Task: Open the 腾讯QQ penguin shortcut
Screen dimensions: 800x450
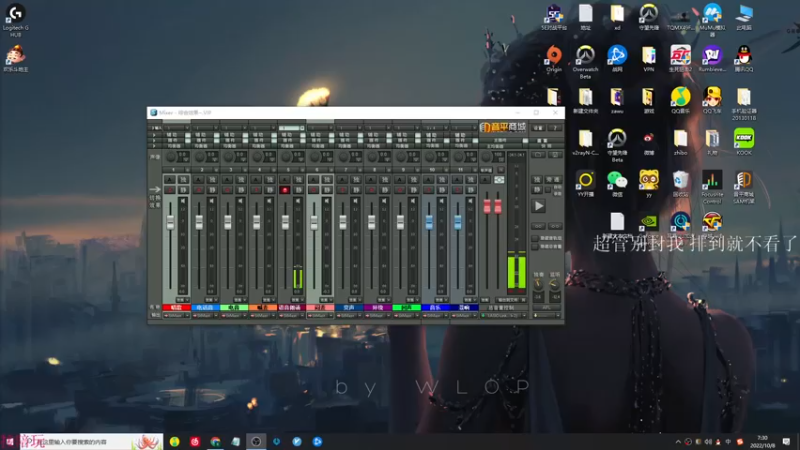Action: (x=743, y=58)
